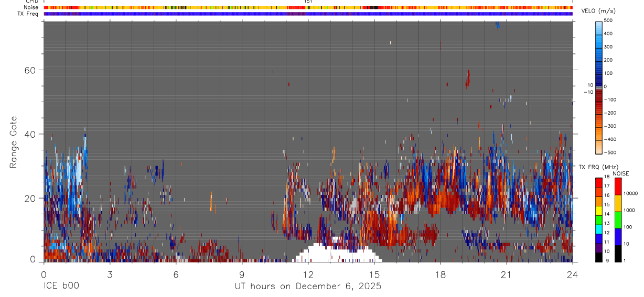Click the 6 UT hour tick label
The width and height of the screenshot is (644, 297).
click(176, 274)
